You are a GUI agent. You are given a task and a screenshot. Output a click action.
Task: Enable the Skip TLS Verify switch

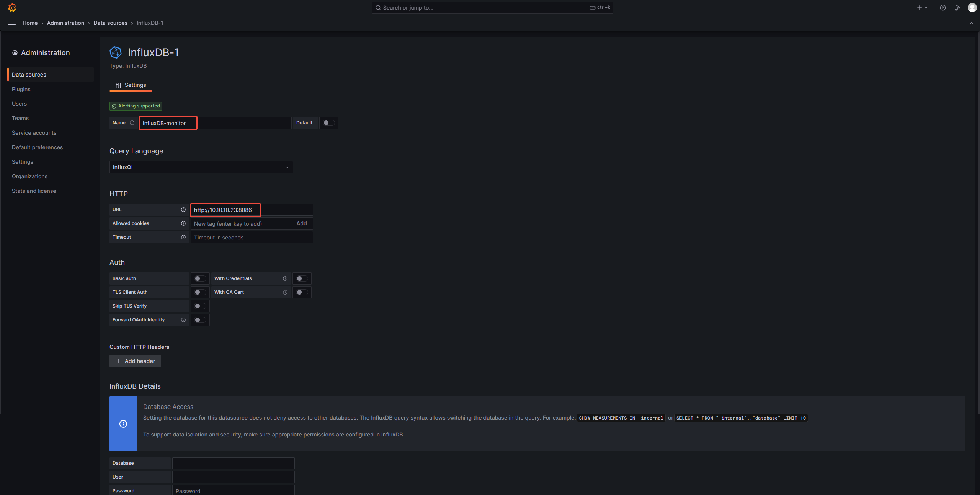(200, 306)
